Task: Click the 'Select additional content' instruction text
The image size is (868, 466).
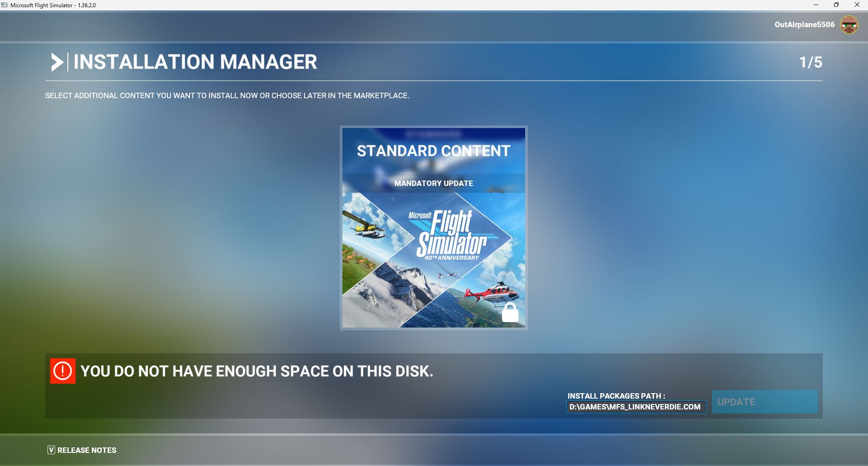Action: tap(227, 95)
